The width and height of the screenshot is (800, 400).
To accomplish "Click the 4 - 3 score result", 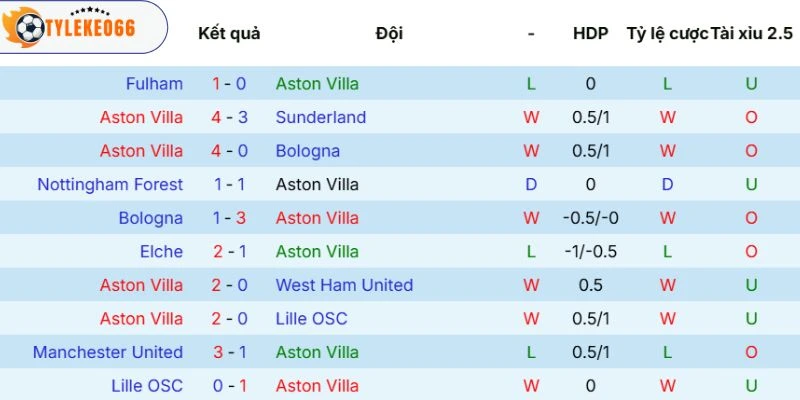I will point(229,117).
